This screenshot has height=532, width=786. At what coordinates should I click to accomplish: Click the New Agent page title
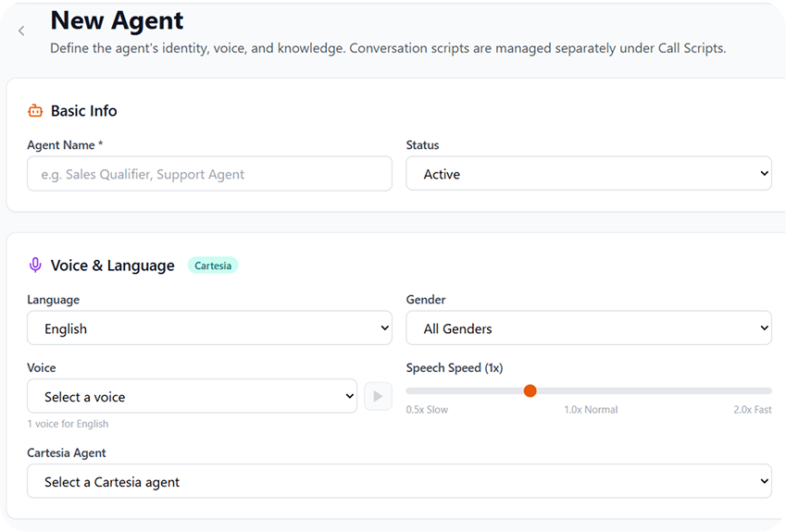point(117,20)
